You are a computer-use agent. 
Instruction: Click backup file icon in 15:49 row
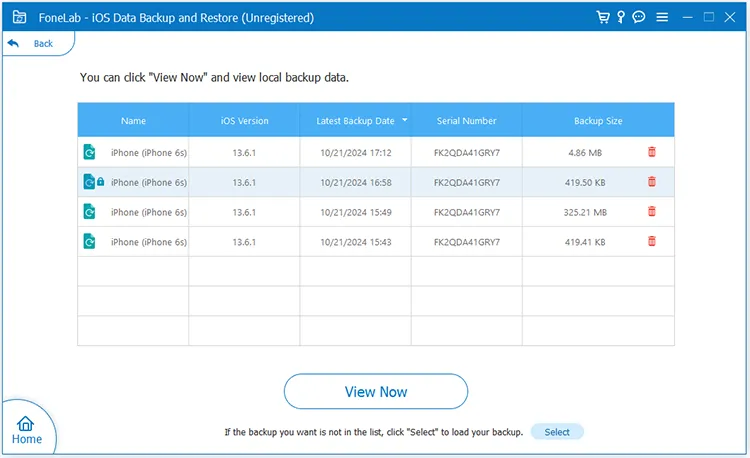click(x=89, y=211)
